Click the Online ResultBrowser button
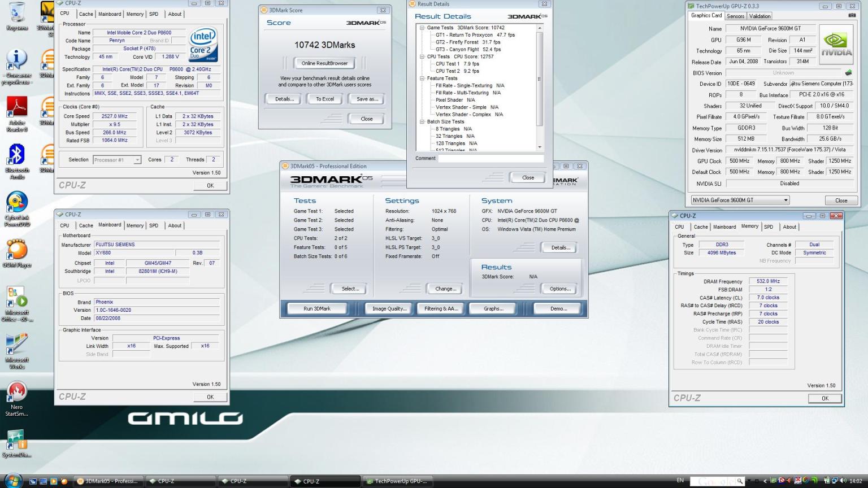The image size is (868, 488). click(x=324, y=63)
